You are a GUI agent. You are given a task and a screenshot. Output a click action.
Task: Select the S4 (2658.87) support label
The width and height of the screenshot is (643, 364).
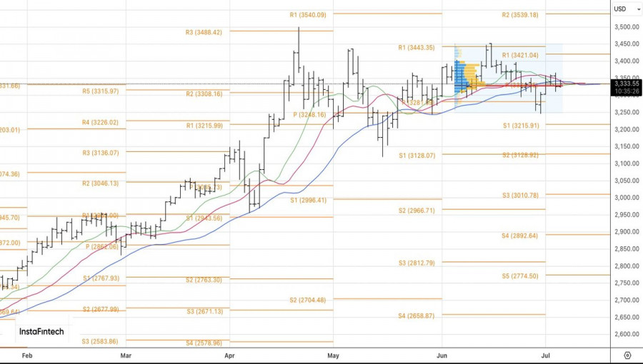(417, 316)
